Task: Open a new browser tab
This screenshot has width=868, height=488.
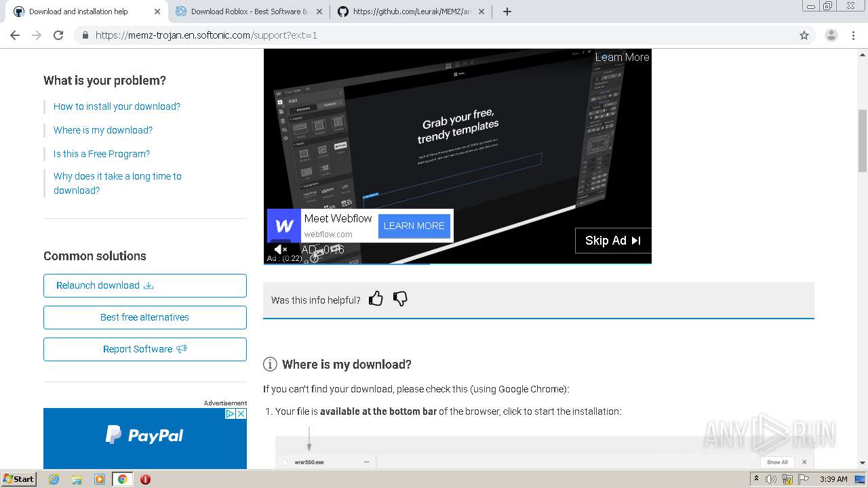Action: (507, 12)
